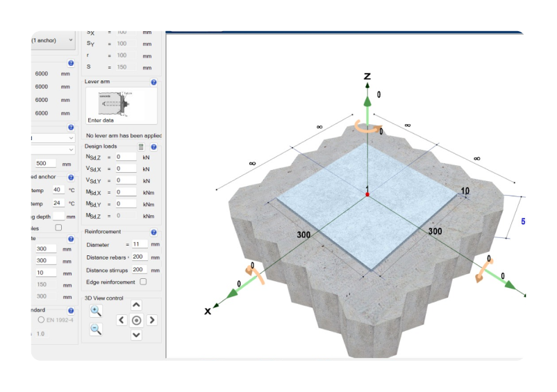
Task: Rotate the 3D view left
Action: coord(122,320)
